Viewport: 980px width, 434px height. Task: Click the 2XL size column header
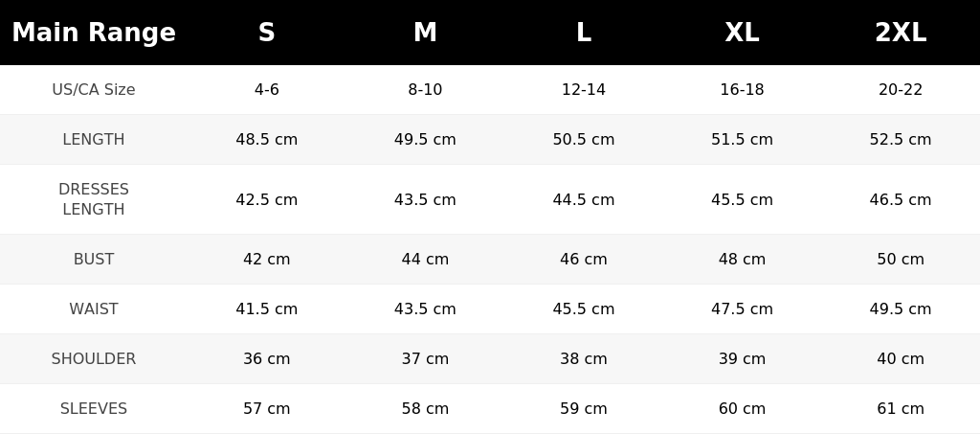900,33
